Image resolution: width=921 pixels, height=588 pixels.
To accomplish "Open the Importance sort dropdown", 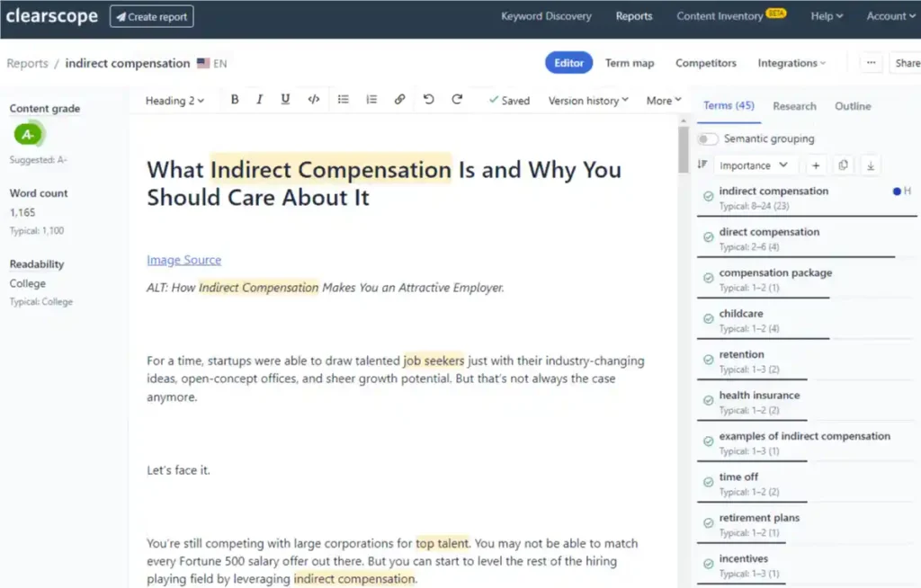I will [755, 166].
